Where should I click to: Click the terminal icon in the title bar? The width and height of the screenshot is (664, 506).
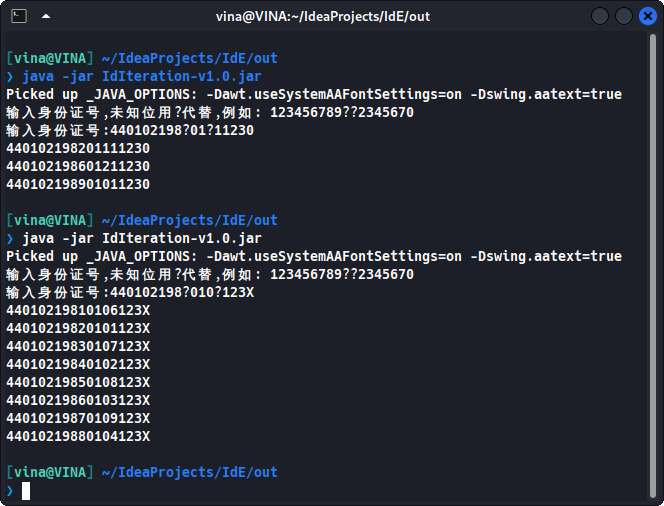(19, 17)
